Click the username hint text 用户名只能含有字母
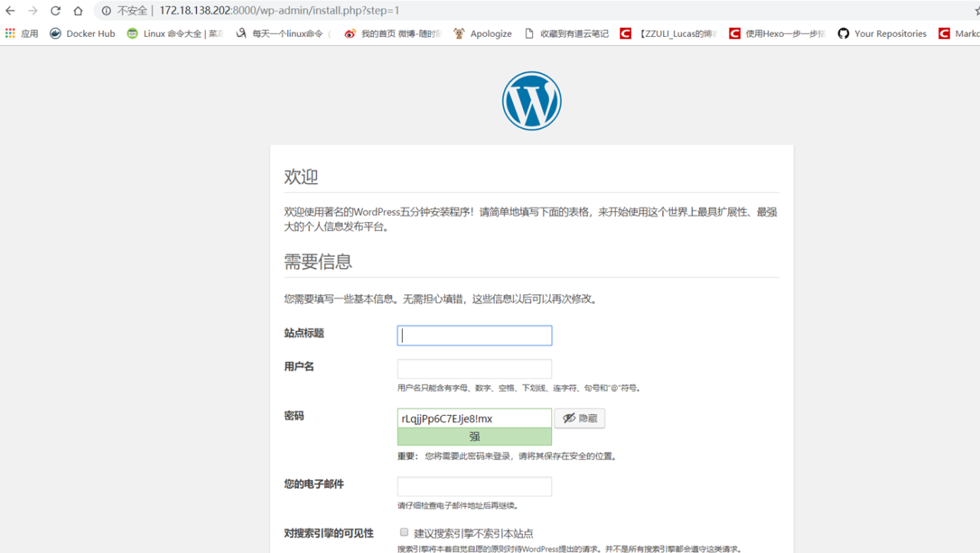The image size is (980, 553). click(x=519, y=388)
